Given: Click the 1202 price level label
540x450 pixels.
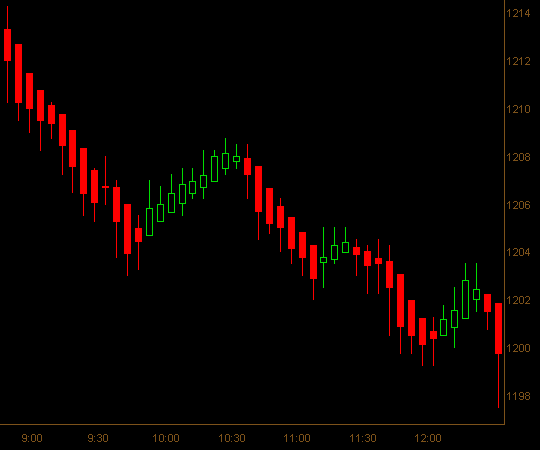Looking at the screenshot, I should [518, 300].
